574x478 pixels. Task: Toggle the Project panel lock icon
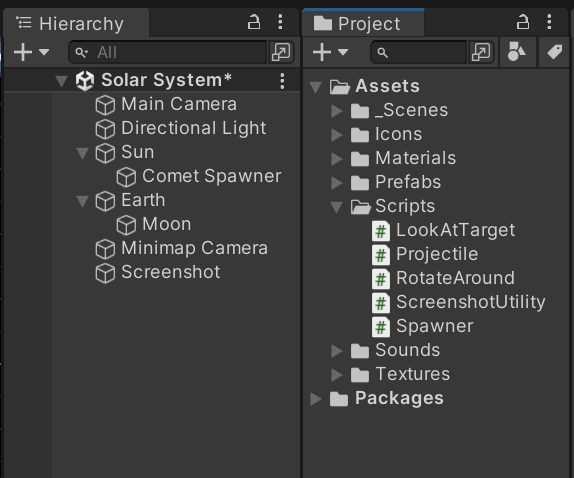pyautogui.click(x=523, y=22)
